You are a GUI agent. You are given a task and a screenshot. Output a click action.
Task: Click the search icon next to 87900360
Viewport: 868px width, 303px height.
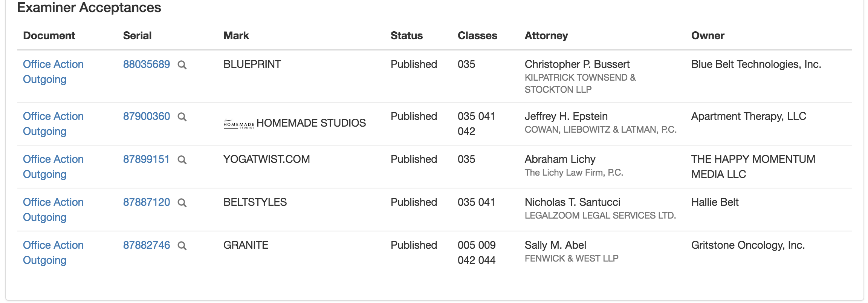(182, 117)
